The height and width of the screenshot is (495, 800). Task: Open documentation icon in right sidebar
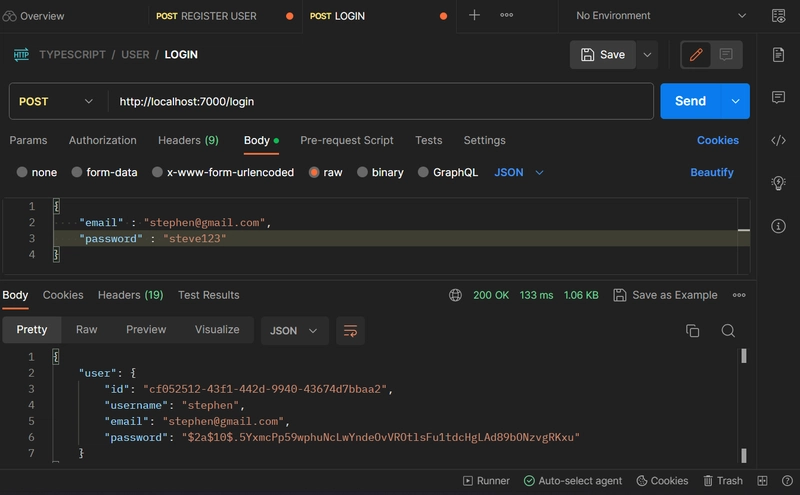point(779,55)
